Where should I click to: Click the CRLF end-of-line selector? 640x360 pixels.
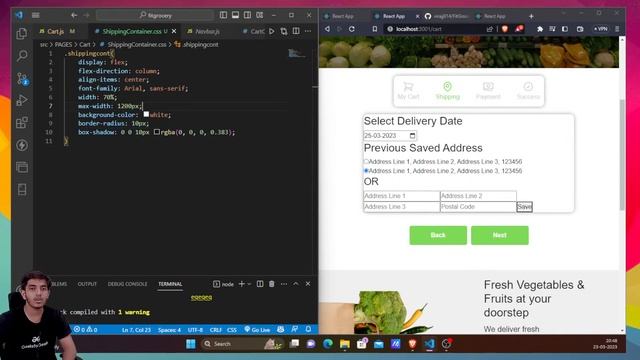215,330
